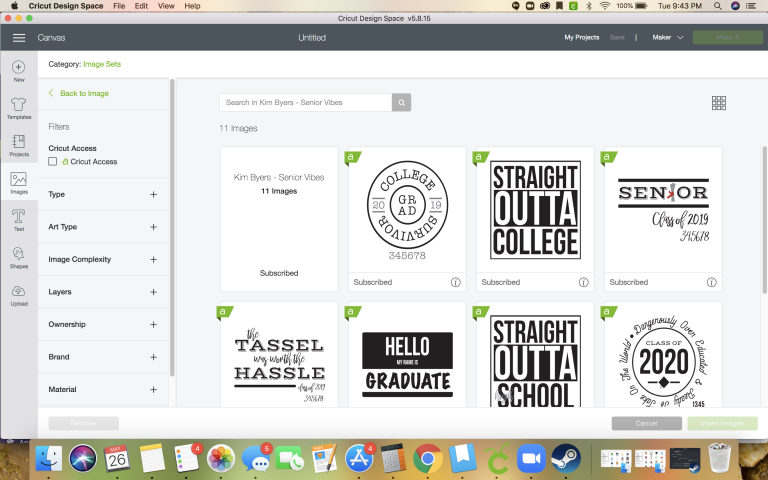This screenshot has height=480, width=768.
Task: Open the App Store from the dock
Action: (x=359, y=459)
